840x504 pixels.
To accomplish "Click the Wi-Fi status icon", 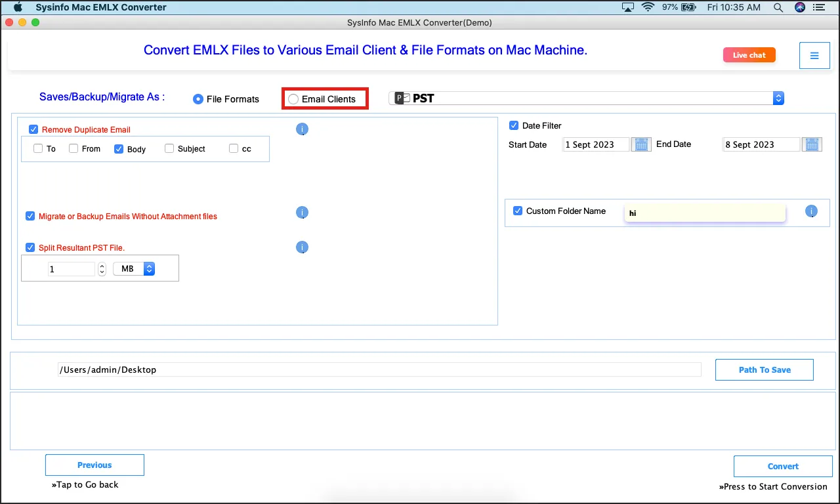I will tap(648, 7).
